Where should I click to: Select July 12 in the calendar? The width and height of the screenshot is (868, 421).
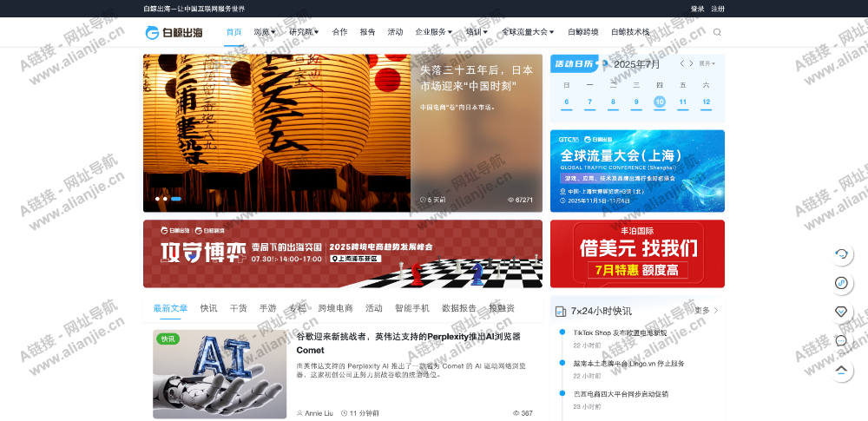pyautogui.click(x=707, y=102)
